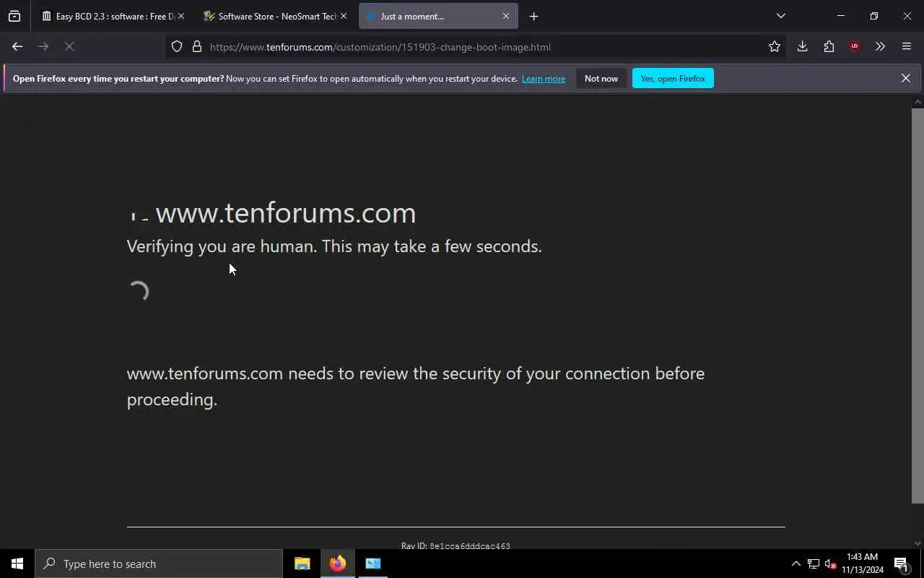Minimize the Firefox window

[x=840, y=16]
